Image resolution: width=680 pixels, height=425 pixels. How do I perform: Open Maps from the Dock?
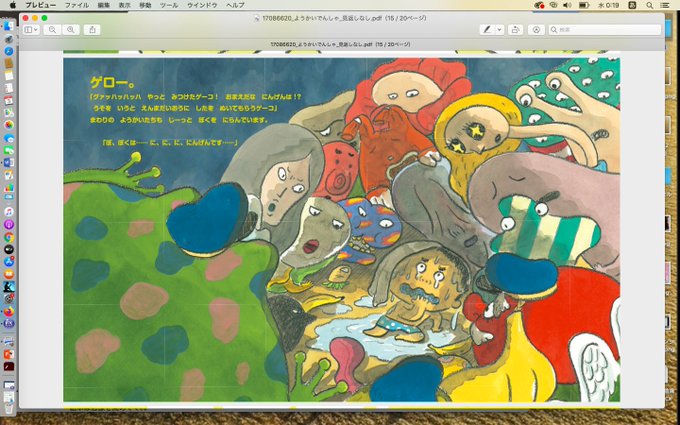(9, 113)
